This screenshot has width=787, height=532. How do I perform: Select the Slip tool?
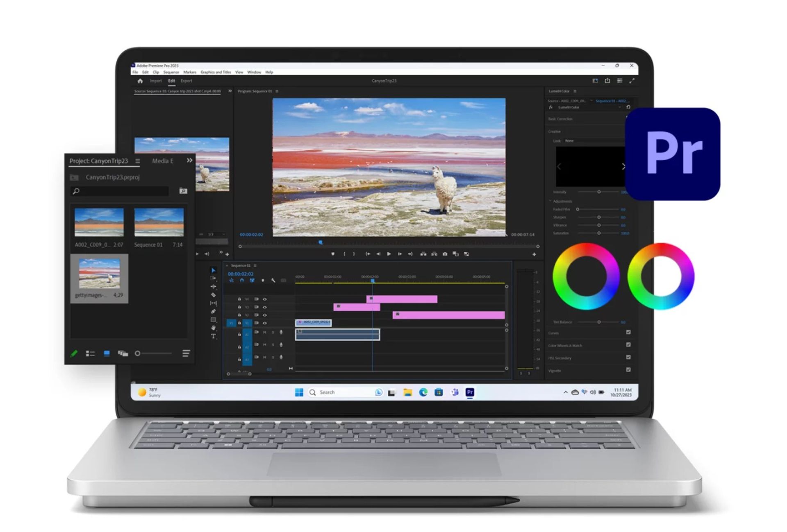click(213, 303)
